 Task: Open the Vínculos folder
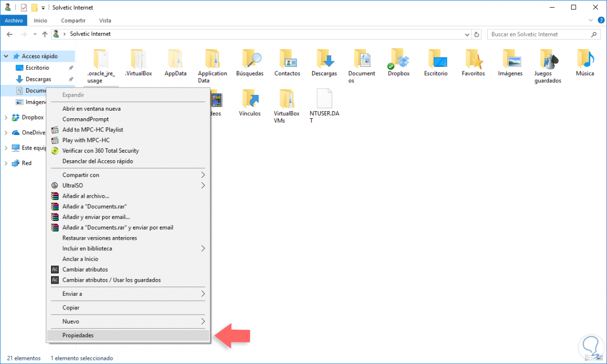point(250,103)
